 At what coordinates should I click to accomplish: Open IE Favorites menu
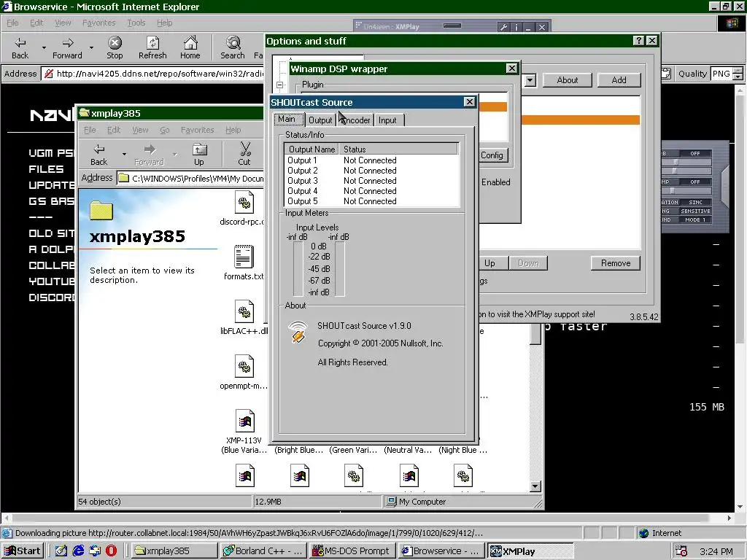pos(98,23)
